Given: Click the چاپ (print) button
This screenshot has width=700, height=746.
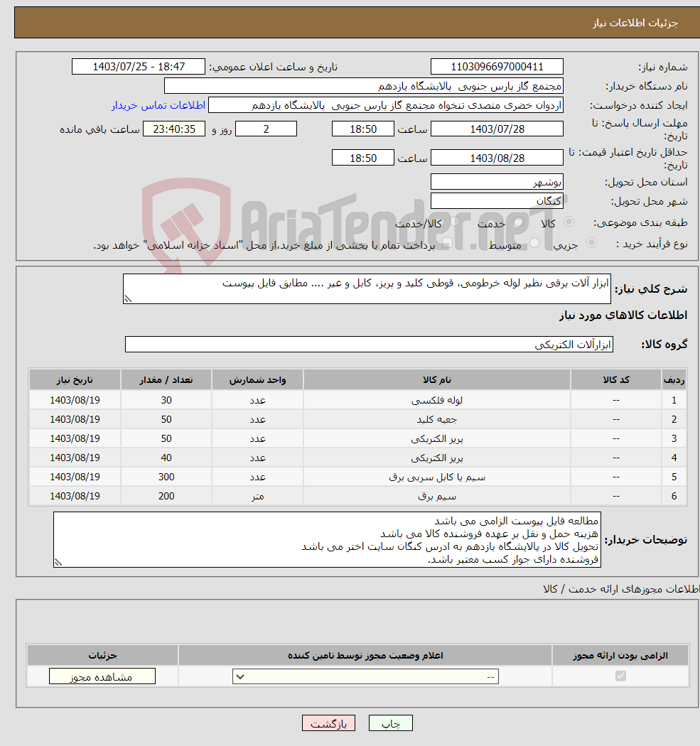Looking at the screenshot, I should coord(390,723).
